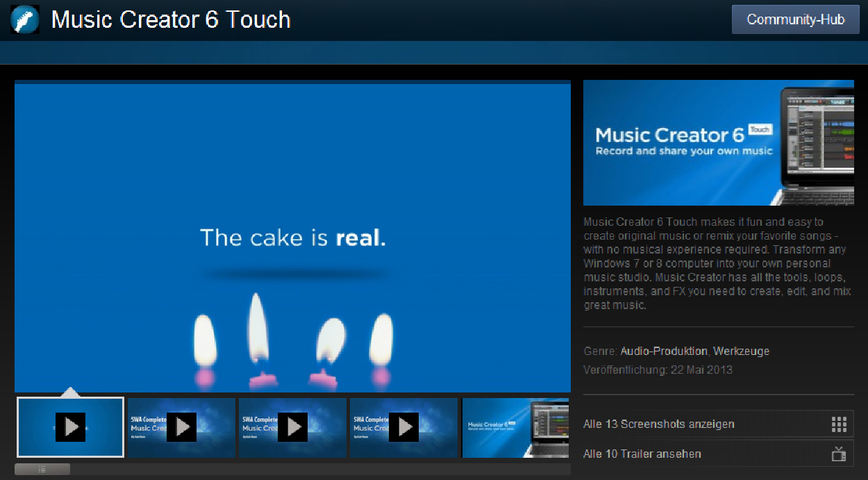The height and width of the screenshot is (480, 868).
Task: Open the Werkzeuge genre link
Action: pos(741,351)
